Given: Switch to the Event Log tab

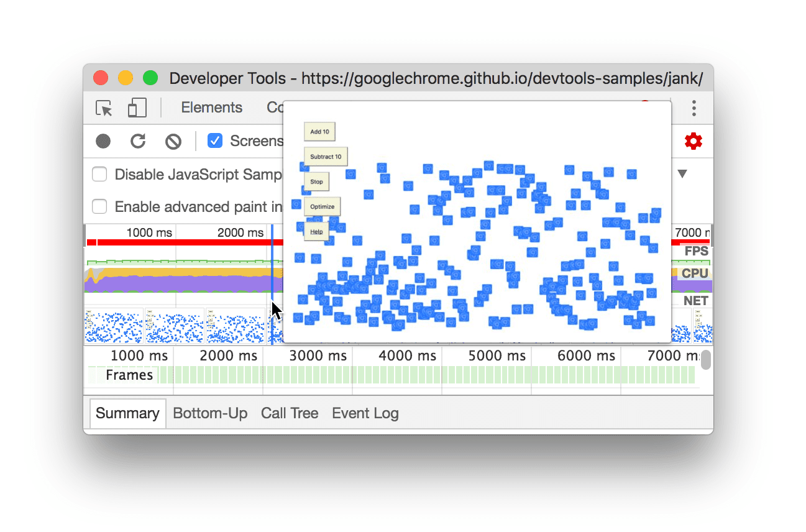Looking at the screenshot, I should [x=365, y=413].
